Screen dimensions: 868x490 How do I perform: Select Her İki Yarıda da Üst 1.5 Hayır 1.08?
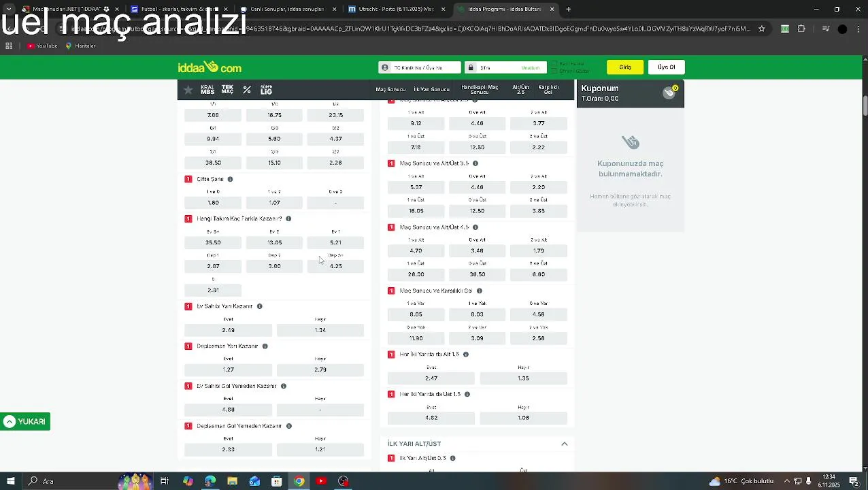tap(523, 418)
